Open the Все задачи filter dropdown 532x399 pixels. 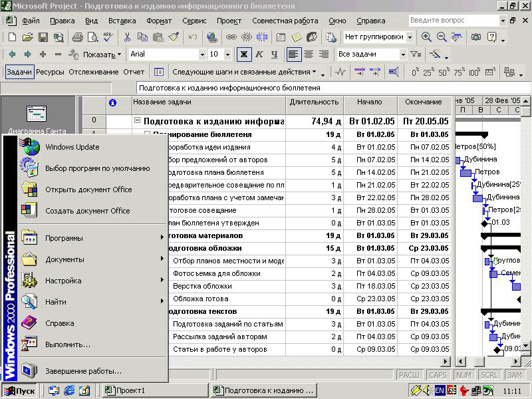403,55
